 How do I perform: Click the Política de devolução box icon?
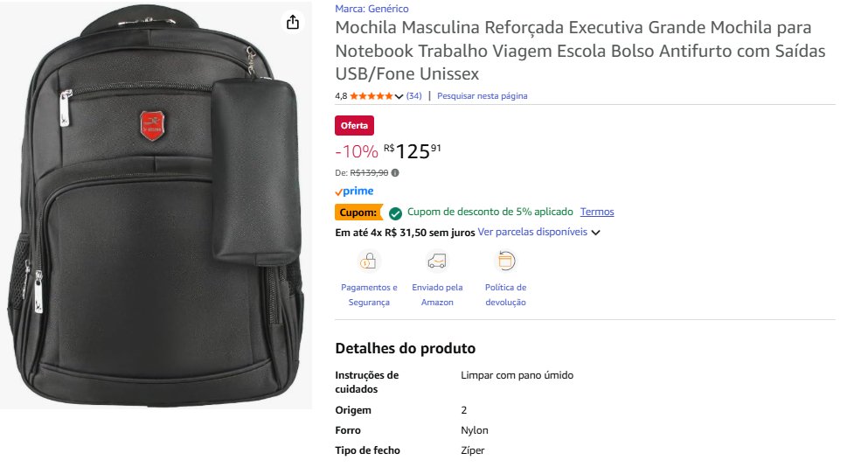pyautogui.click(x=505, y=261)
